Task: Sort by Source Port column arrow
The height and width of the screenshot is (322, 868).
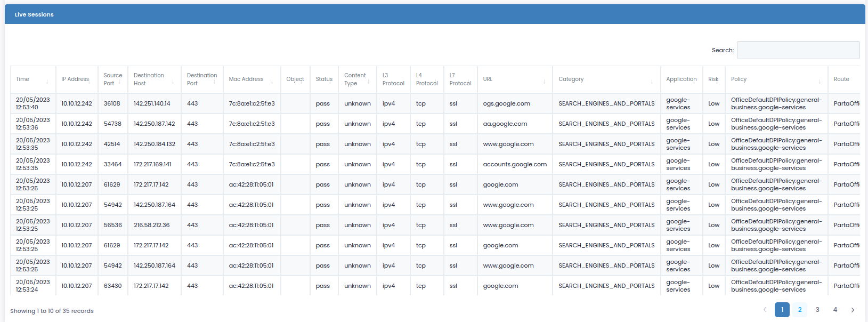Action: pos(119,82)
